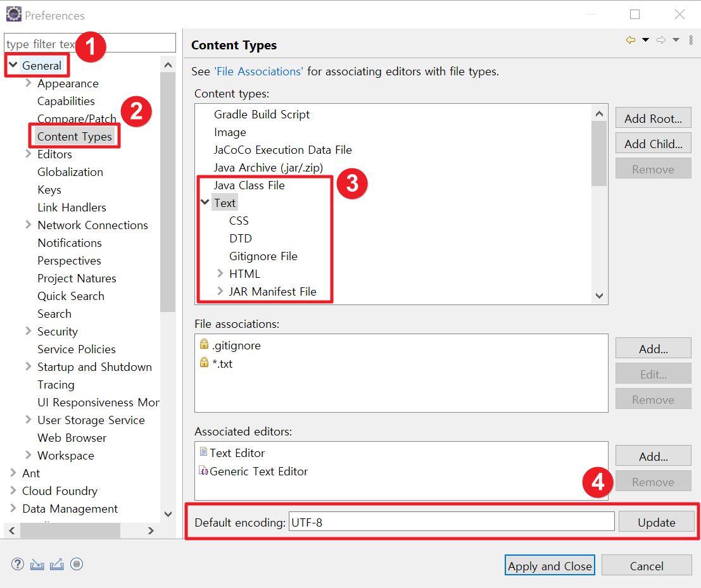Expand the Data Management node
The image size is (701, 588).
[x=13, y=508]
